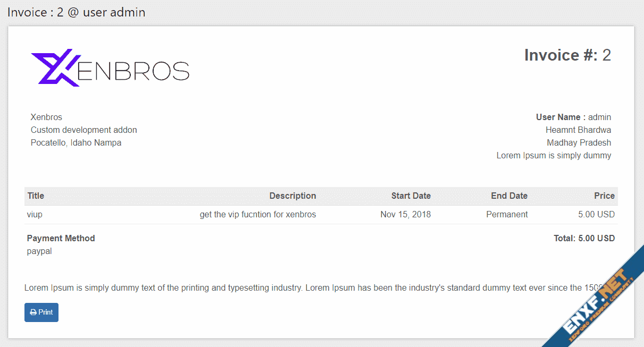Image resolution: width=644 pixels, height=347 pixels.
Task: Click the End Date column header
Action: point(509,196)
